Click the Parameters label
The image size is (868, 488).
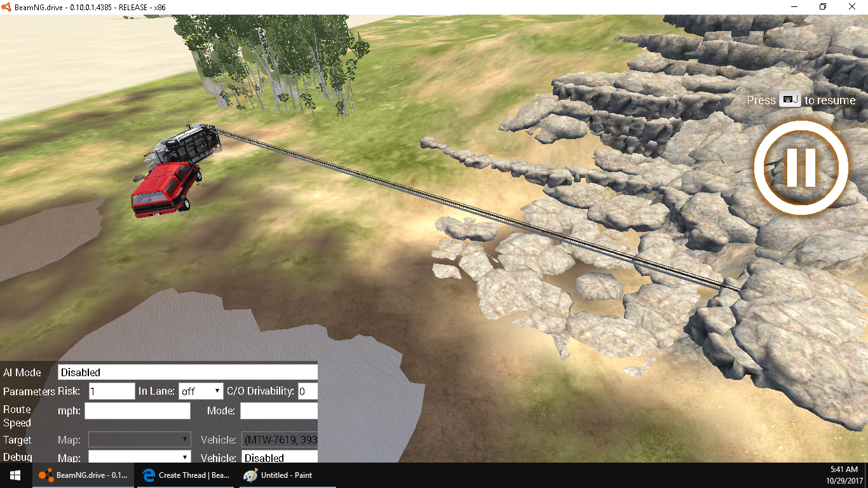pos(29,391)
